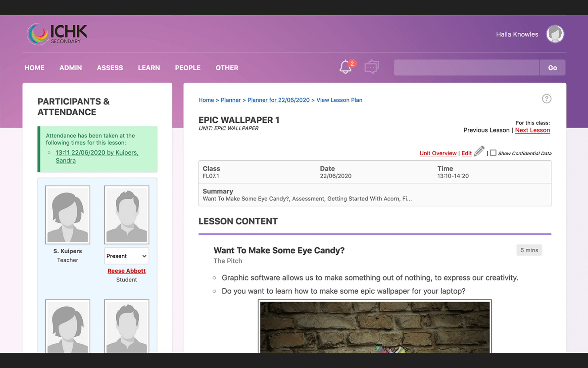Click Reese Abbott's student photo
The image size is (588, 368).
(x=126, y=215)
